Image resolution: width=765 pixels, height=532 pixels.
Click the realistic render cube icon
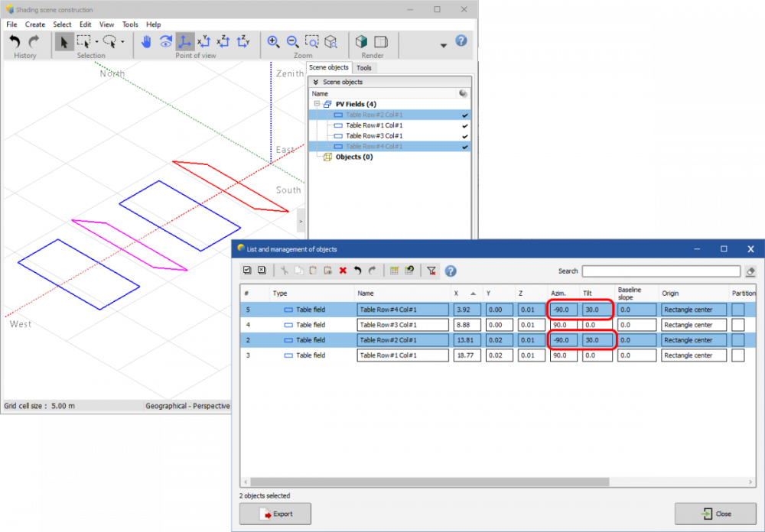[x=361, y=42]
